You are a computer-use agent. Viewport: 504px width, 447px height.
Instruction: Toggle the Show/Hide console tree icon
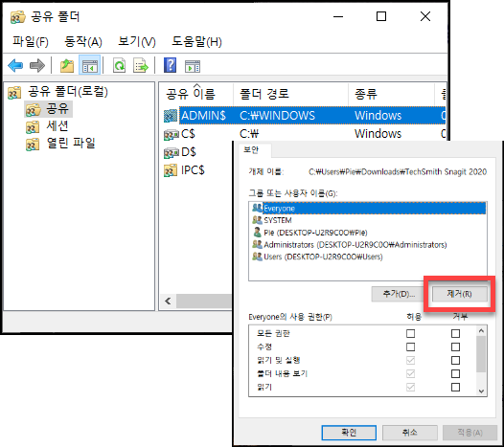(x=90, y=65)
